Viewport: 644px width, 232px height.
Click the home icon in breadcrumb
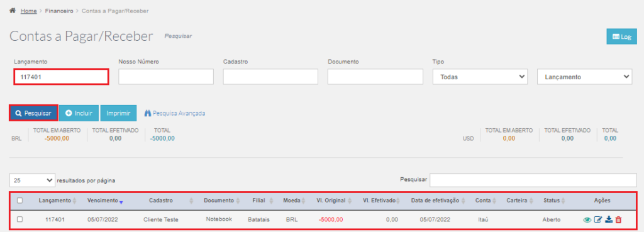click(x=13, y=11)
